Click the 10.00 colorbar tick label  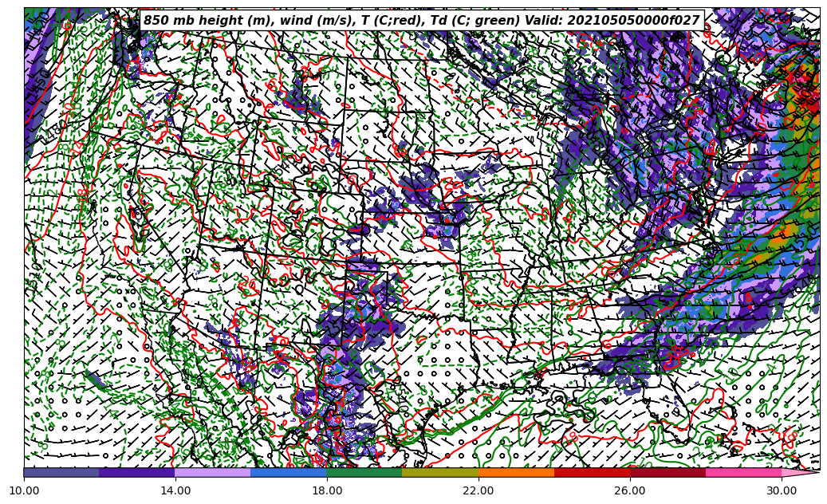point(24,490)
